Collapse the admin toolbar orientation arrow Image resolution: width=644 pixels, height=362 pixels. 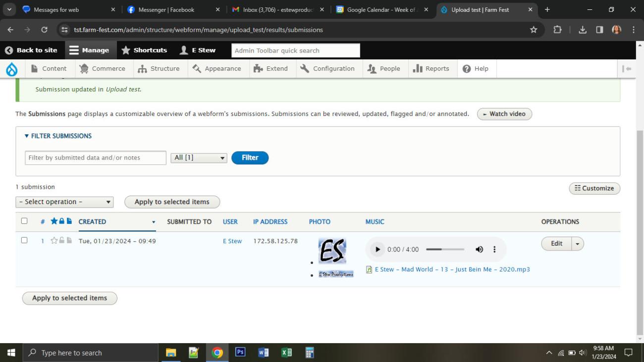(x=627, y=69)
